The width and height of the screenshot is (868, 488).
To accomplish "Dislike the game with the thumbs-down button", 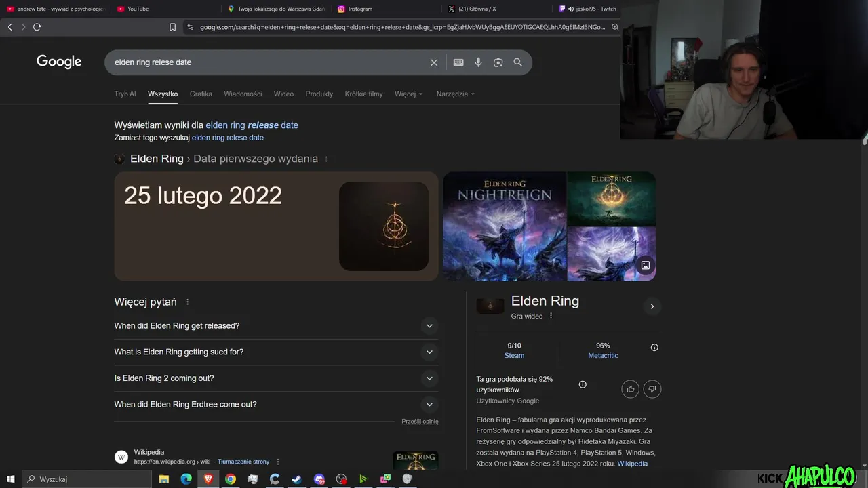I will click(x=652, y=389).
